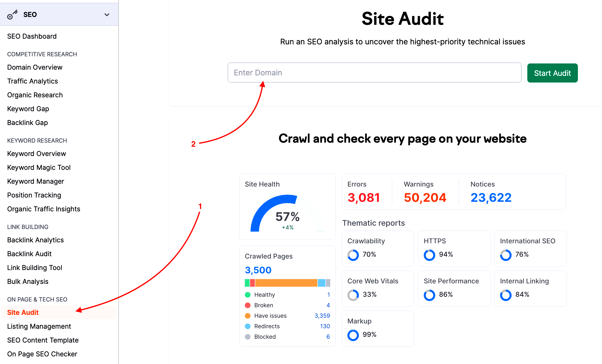Click the Crawlability donut chart icon
Screen dimensions: 602x364
click(353, 255)
